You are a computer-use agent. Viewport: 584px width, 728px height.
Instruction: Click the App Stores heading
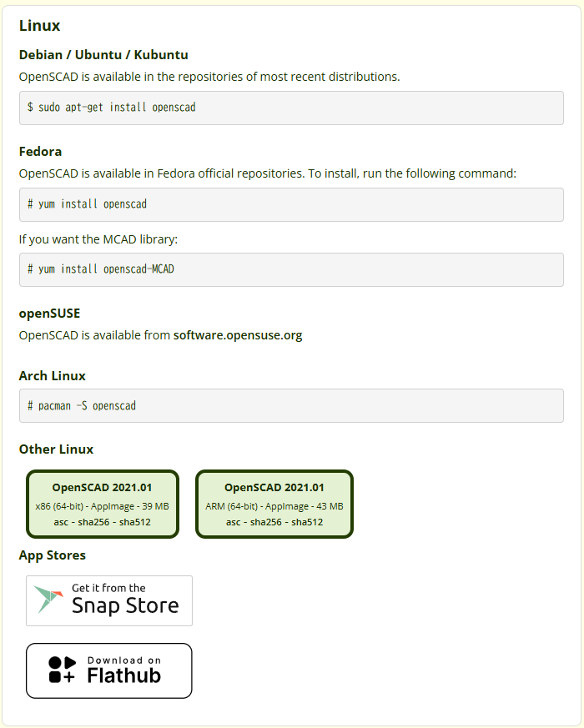52,555
